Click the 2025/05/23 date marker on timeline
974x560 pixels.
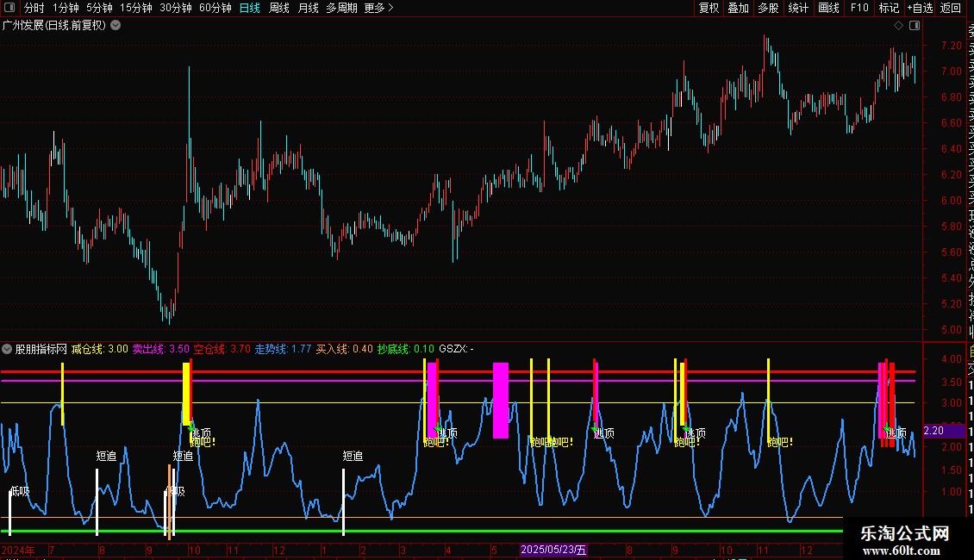click(553, 550)
